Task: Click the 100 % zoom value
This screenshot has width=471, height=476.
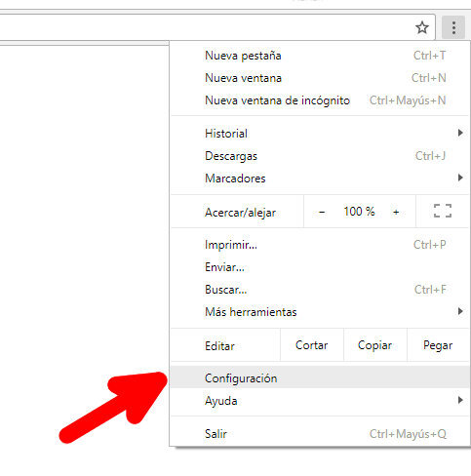Action: [359, 212]
